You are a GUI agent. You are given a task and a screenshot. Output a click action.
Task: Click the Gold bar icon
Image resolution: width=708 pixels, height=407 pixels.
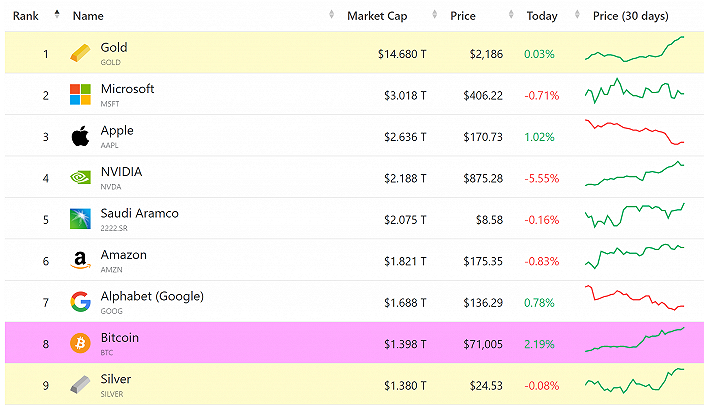(x=80, y=53)
